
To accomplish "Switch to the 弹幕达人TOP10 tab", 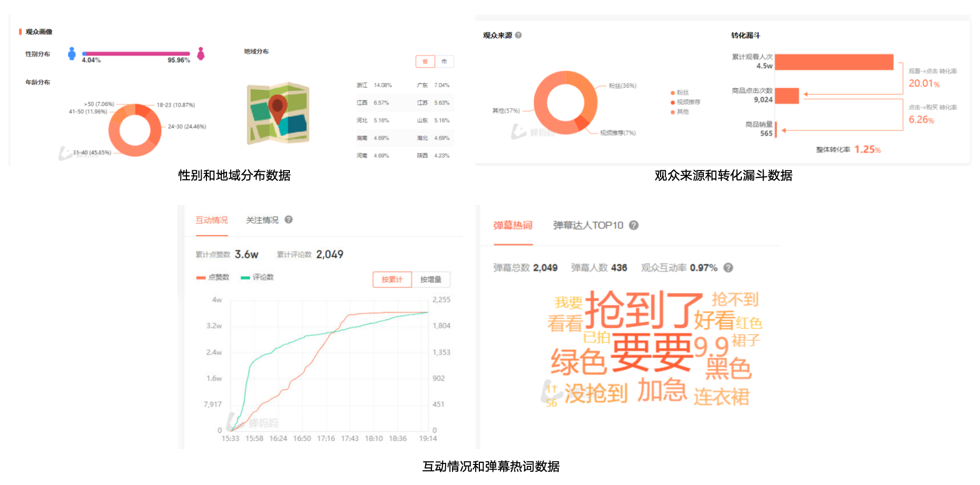I will tap(588, 226).
